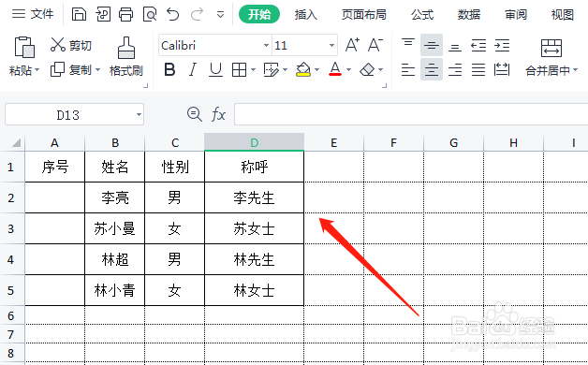Toggle bold formatting
This screenshot has width=588, height=365.
pos(169,69)
